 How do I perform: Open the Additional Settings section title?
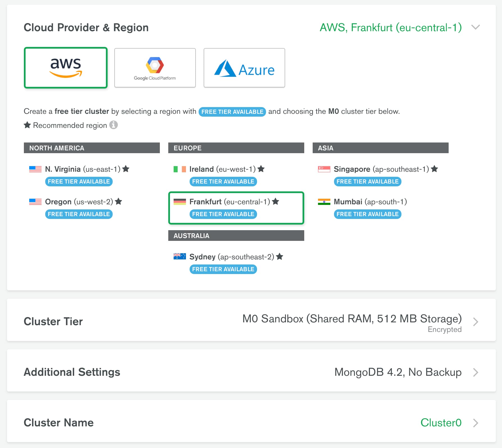pyautogui.click(x=72, y=372)
